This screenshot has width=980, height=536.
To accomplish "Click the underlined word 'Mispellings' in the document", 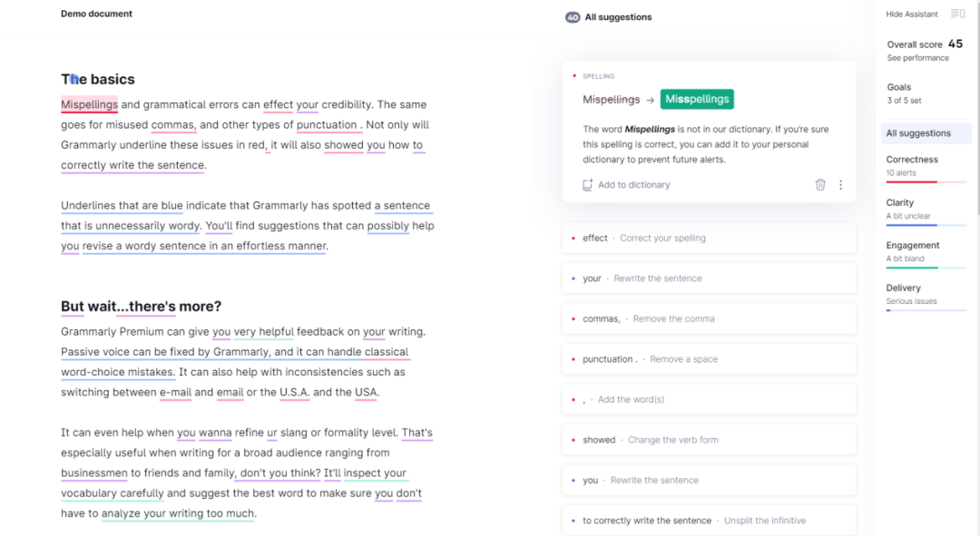I will pyautogui.click(x=89, y=104).
